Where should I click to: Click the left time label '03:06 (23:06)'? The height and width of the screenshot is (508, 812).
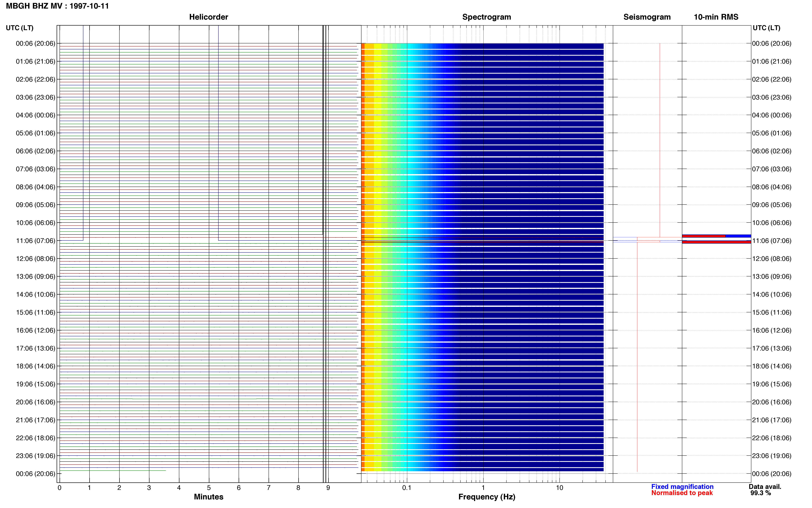tap(36, 97)
